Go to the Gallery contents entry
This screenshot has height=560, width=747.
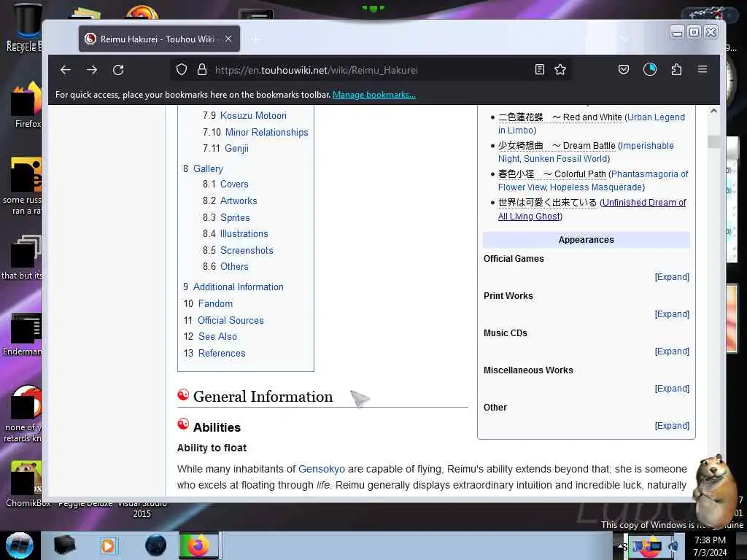point(208,169)
